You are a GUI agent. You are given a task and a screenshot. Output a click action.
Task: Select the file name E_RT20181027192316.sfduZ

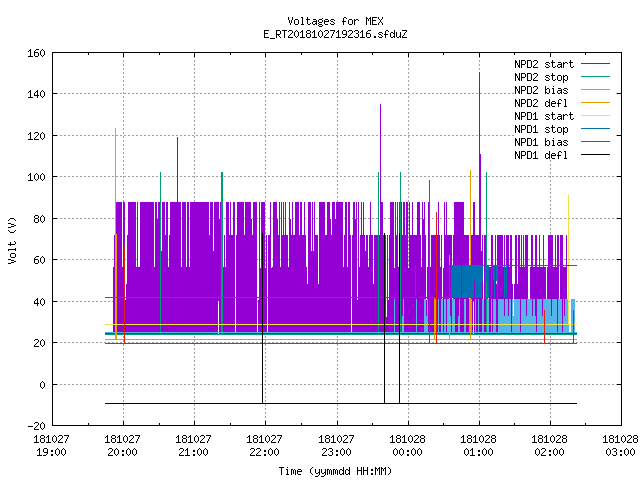pyautogui.click(x=335, y=34)
